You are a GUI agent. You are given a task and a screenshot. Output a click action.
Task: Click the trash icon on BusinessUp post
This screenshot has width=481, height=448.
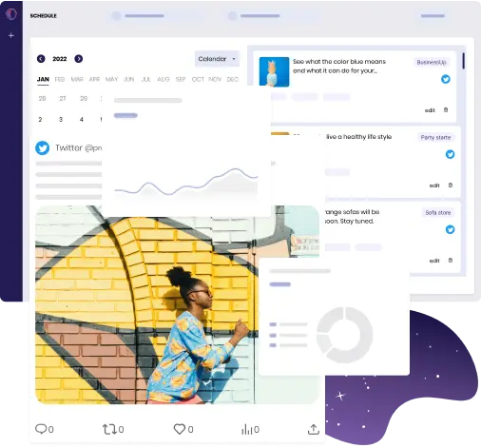point(446,110)
